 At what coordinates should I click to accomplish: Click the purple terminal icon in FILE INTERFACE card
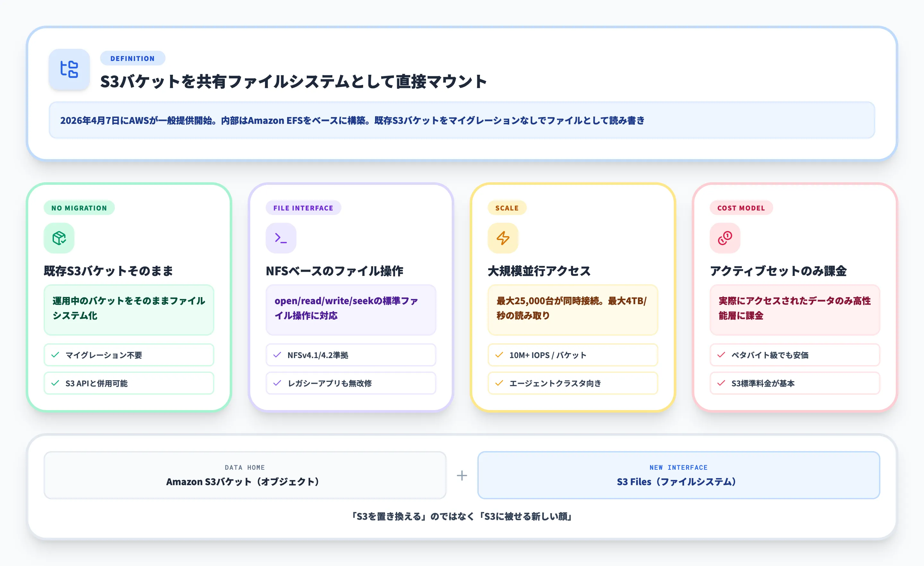click(280, 237)
